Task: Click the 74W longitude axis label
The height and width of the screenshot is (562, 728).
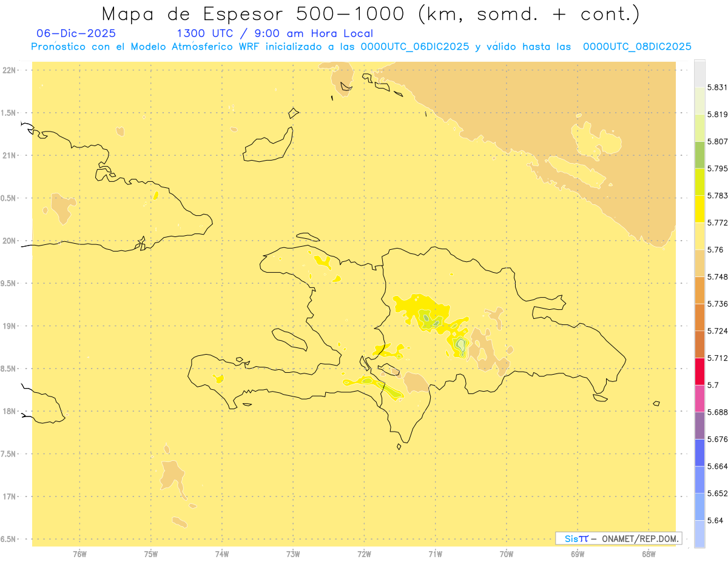Action: tap(222, 554)
